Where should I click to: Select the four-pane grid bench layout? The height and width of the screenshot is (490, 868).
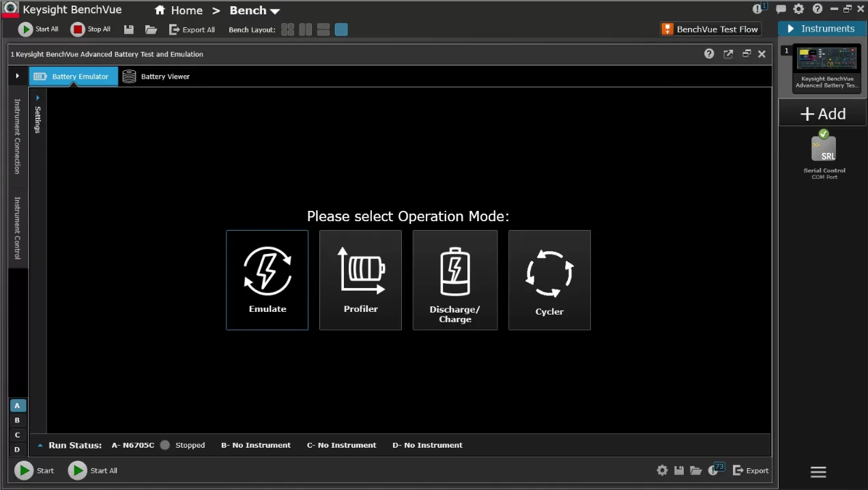pyautogui.click(x=287, y=29)
